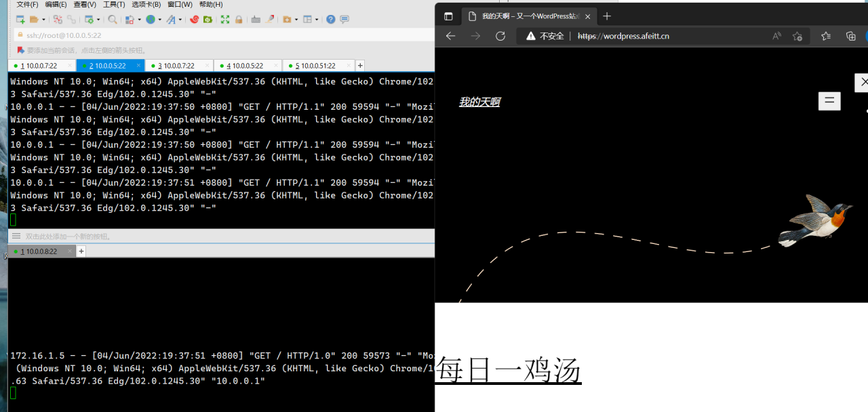Expand the session properties dropdown arrow
Viewport: 868px width, 412px height.
pos(98,20)
